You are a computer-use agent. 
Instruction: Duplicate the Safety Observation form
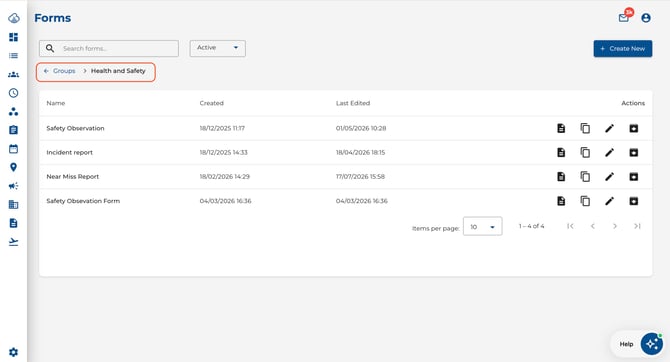coord(585,128)
